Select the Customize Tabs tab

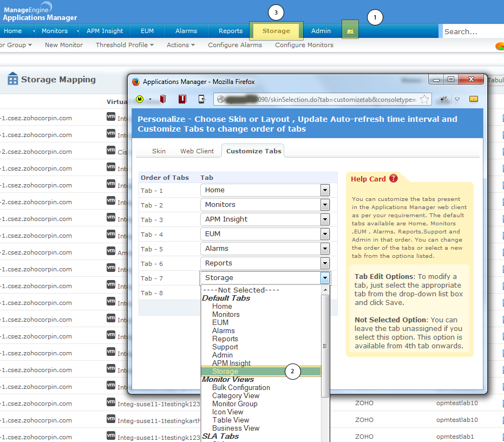coord(253,151)
